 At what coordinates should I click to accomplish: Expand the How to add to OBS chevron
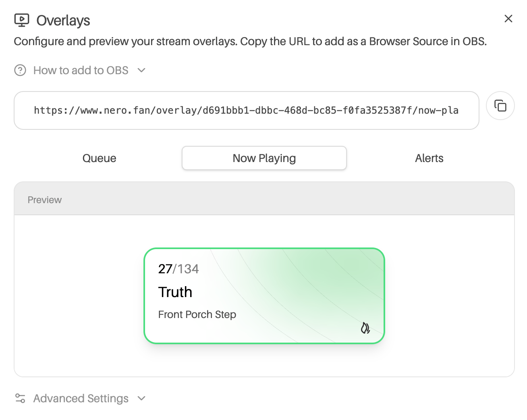(141, 71)
